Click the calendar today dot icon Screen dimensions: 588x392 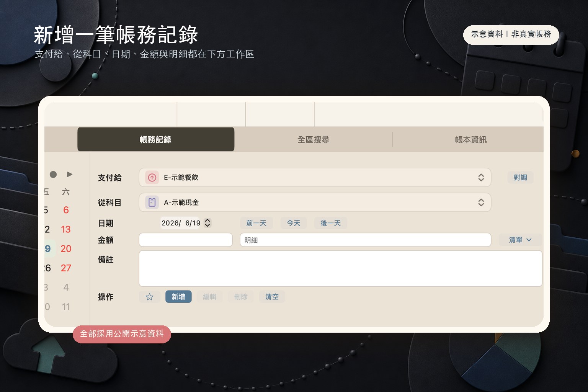(53, 175)
